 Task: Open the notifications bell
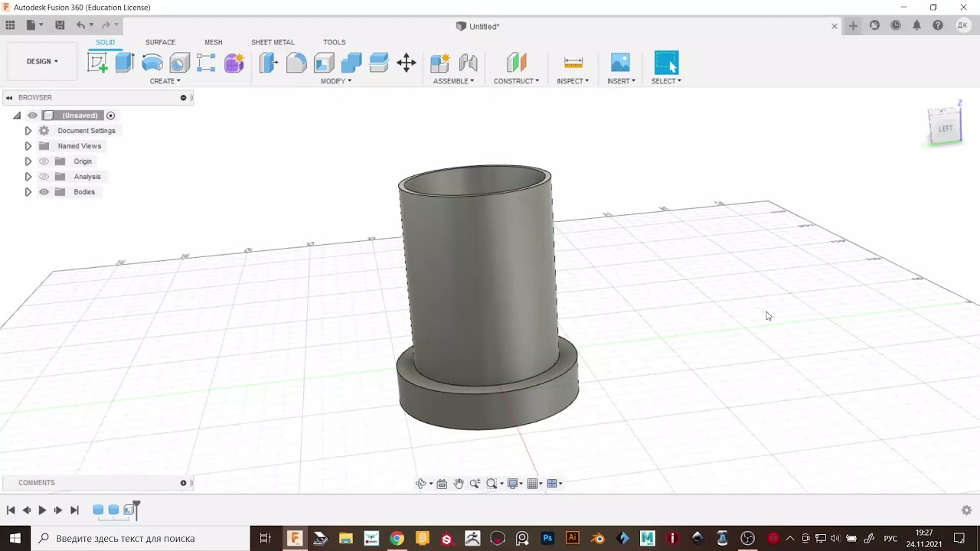point(916,25)
